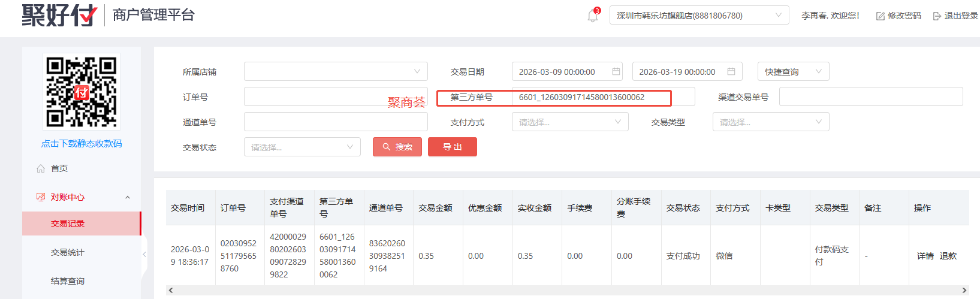The width and height of the screenshot is (980, 299).
Task: Click 退出登录 link
Action: point(961,16)
